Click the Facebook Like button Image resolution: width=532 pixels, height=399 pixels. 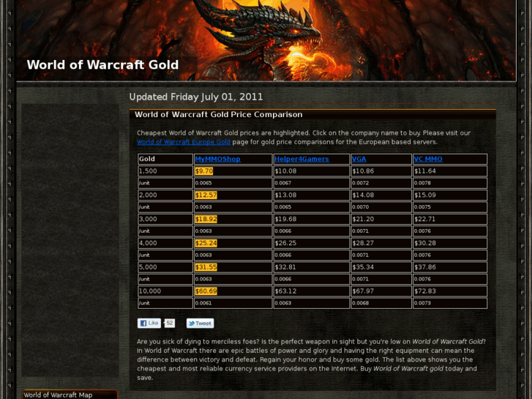coord(149,324)
